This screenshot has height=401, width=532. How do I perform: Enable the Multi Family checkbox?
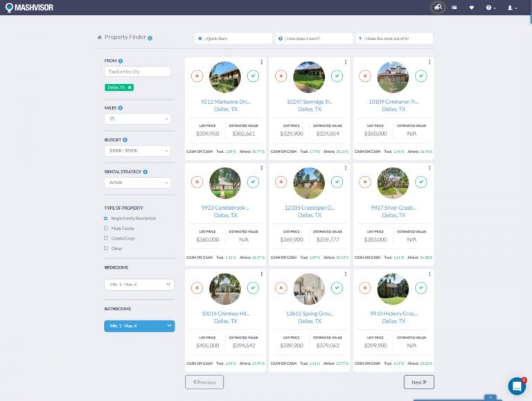pos(106,228)
